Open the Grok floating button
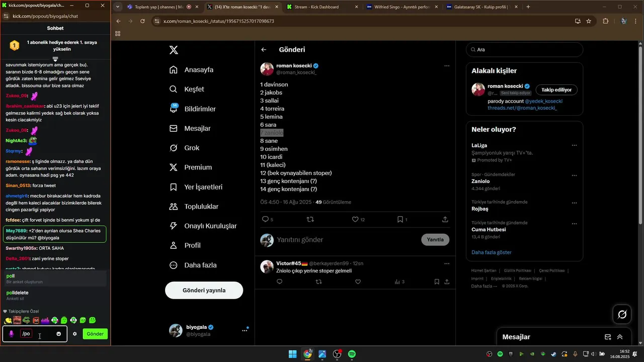The width and height of the screenshot is (644, 362). pos(622,315)
